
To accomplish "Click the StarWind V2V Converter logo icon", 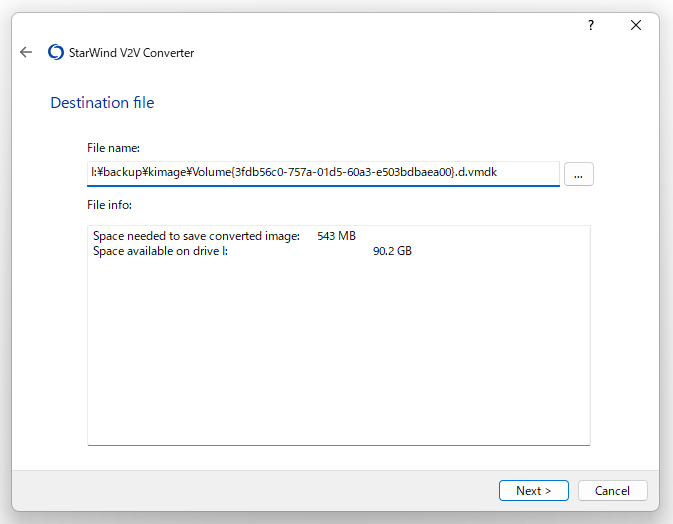I will coord(56,52).
